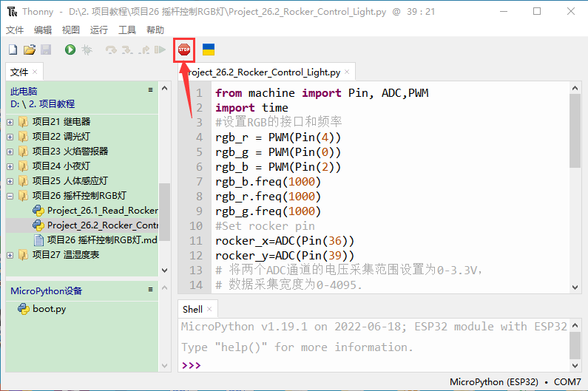Create a new file via toolbar icon
Viewport: 588px width, 391px height.
tap(13, 50)
